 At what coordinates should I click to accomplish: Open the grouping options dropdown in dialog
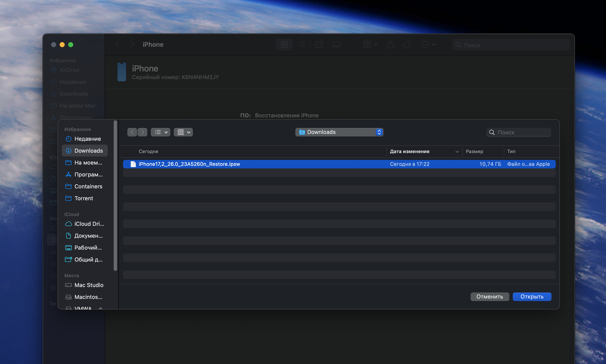[183, 132]
